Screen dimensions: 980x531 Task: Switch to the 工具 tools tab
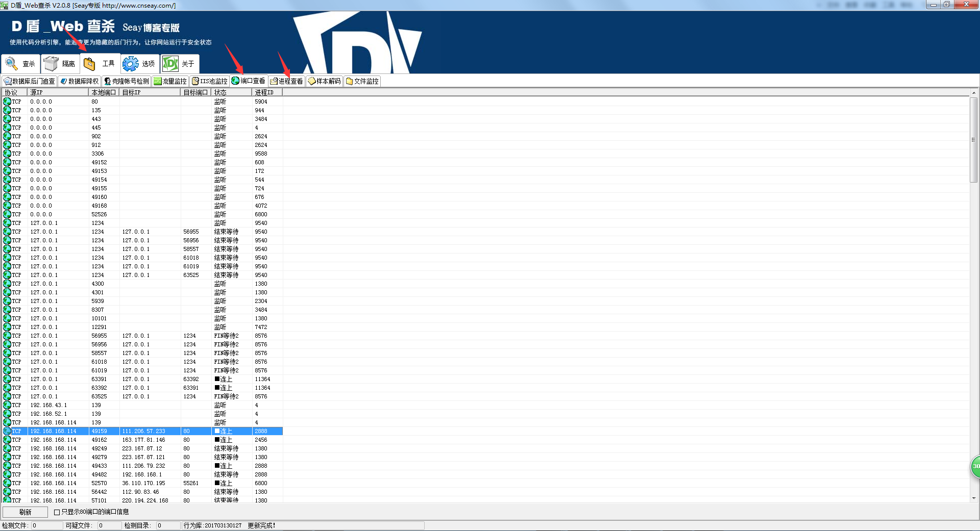click(100, 63)
